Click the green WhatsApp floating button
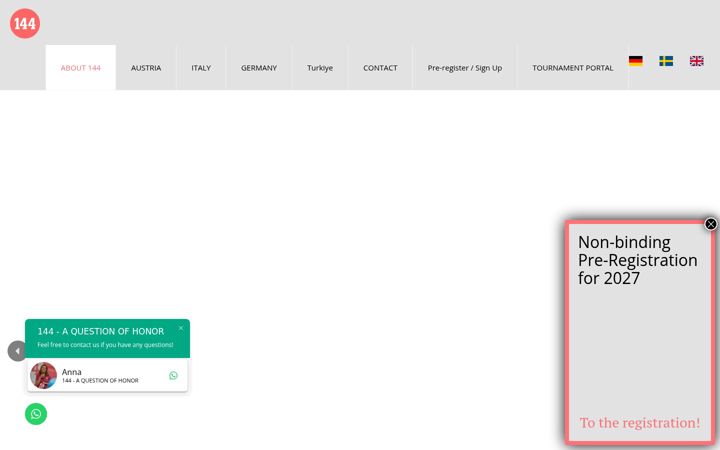 point(36,414)
